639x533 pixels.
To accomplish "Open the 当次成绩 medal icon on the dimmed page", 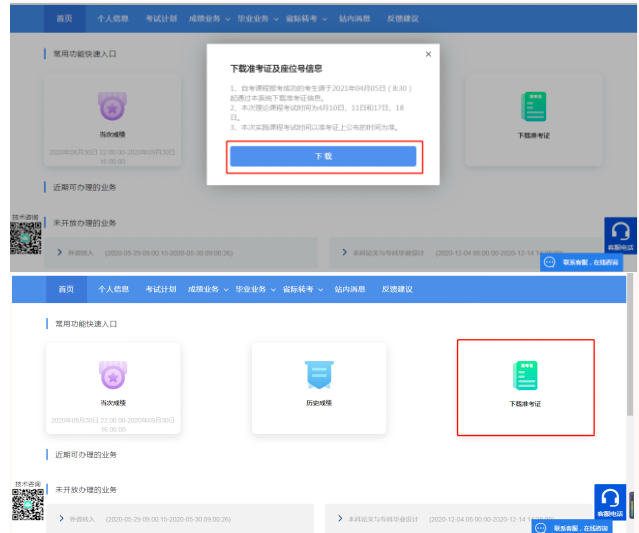I will (112, 106).
